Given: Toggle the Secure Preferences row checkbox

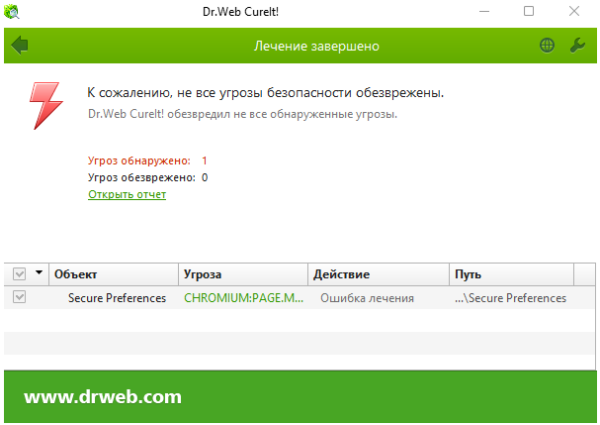Looking at the screenshot, I should pyautogui.click(x=19, y=297).
